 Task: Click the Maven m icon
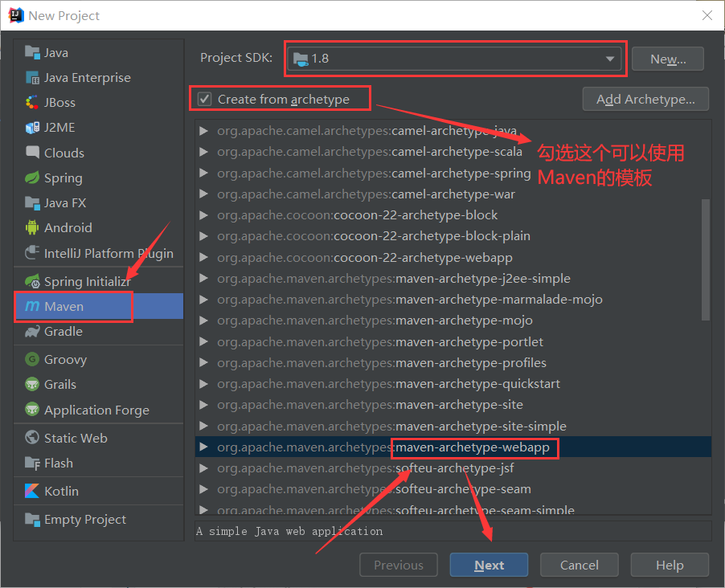(x=32, y=306)
